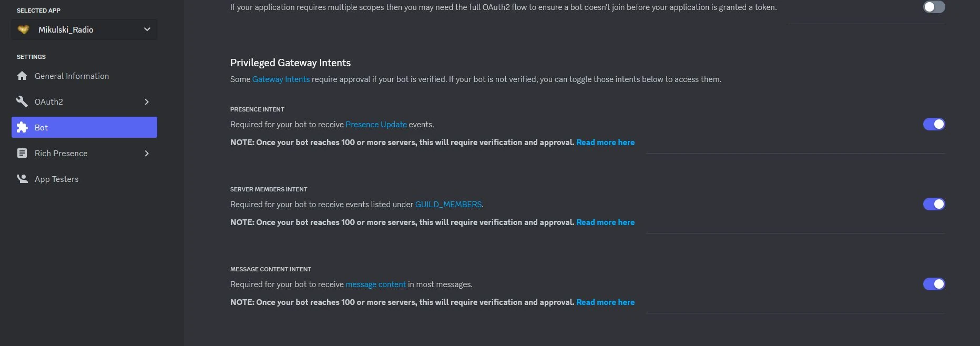Viewport: 980px width, 346px height.
Task: Click the Bot puzzle piece icon
Action: (22, 127)
